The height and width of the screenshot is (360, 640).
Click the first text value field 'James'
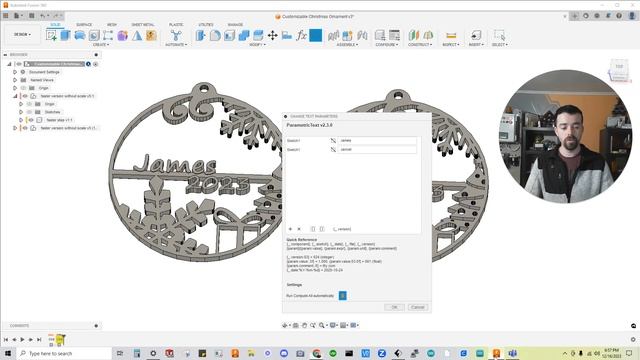(378, 140)
